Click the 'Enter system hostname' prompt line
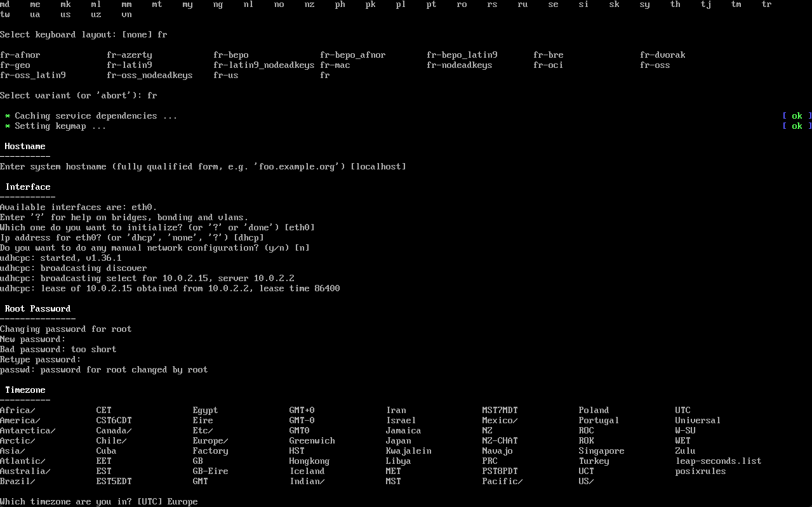The image size is (812, 507). click(x=203, y=166)
